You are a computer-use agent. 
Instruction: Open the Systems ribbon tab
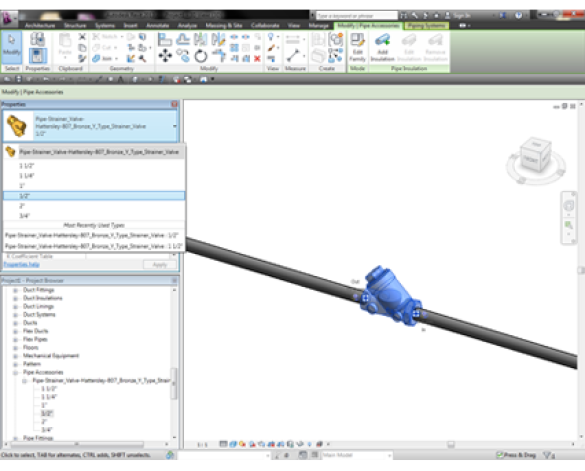click(105, 25)
